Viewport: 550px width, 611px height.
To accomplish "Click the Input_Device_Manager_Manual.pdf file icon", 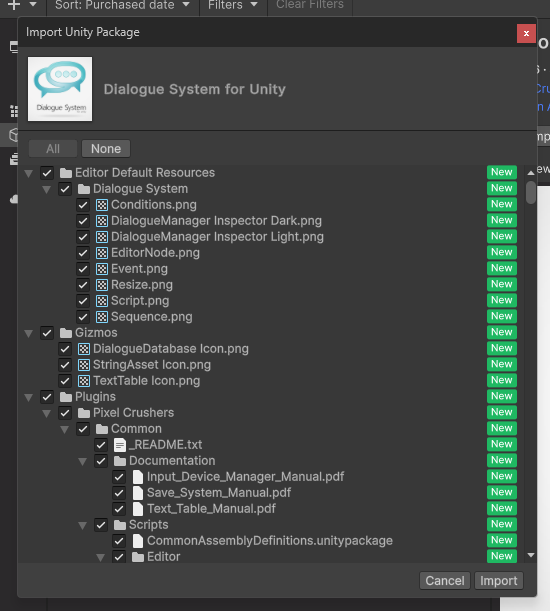I will pyautogui.click(x=138, y=477).
